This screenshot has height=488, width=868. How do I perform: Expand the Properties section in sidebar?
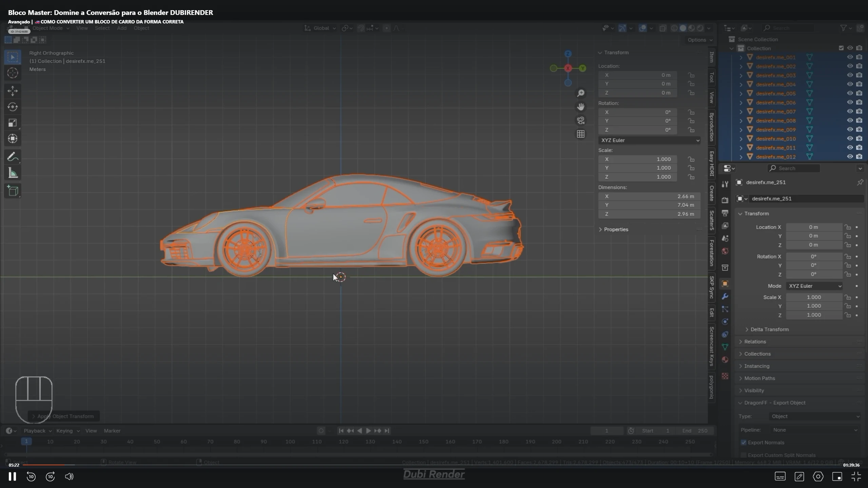tap(616, 229)
